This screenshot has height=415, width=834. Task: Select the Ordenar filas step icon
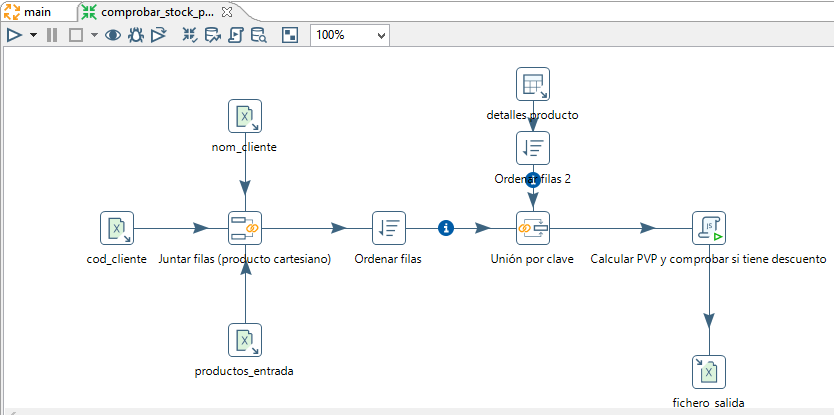click(x=388, y=228)
